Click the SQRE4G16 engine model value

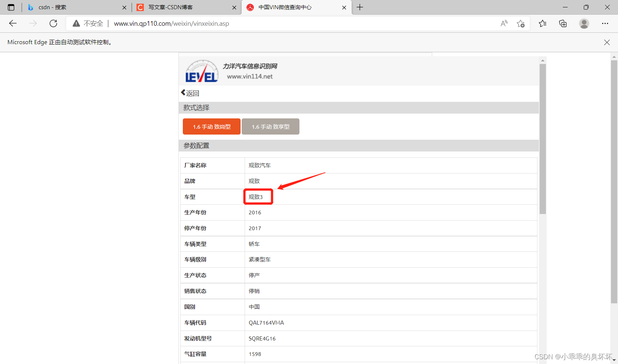[262, 339]
